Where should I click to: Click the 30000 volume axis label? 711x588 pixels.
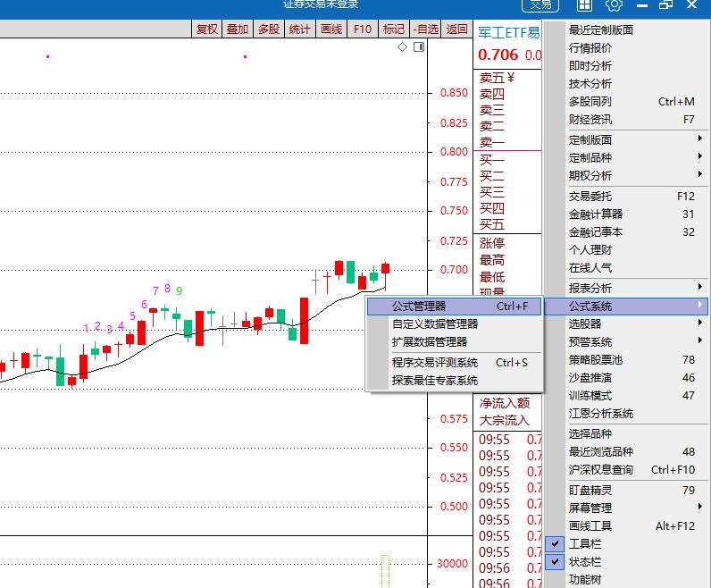point(452,564)
